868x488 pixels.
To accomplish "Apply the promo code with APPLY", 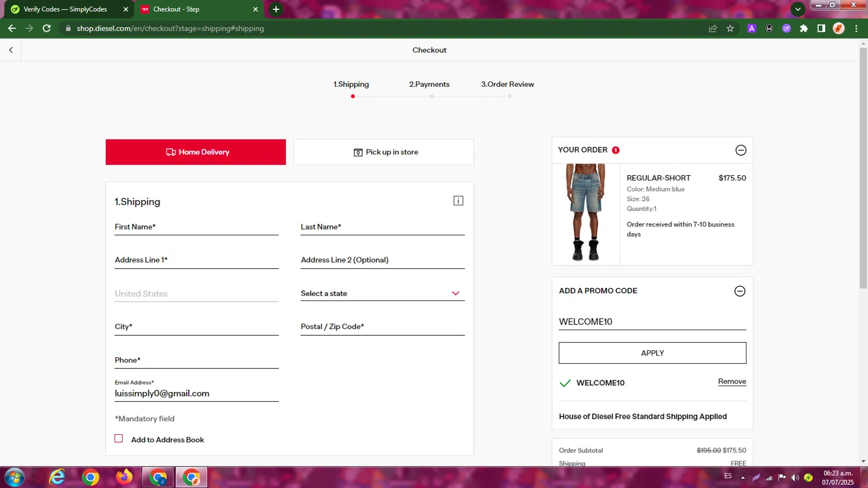I will coord(652,353).
